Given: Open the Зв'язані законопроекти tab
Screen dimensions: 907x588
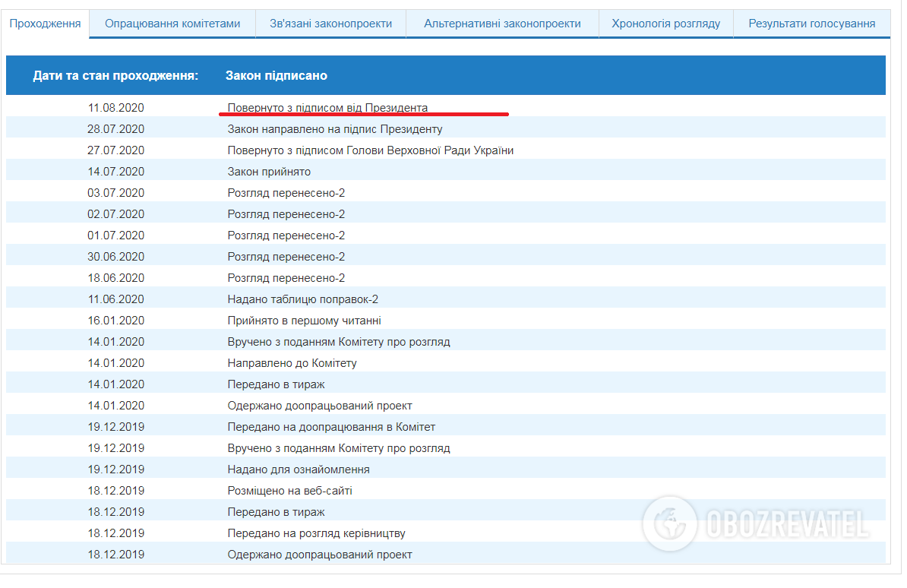Looking at the screenshot, I should [x=330, y=24].
